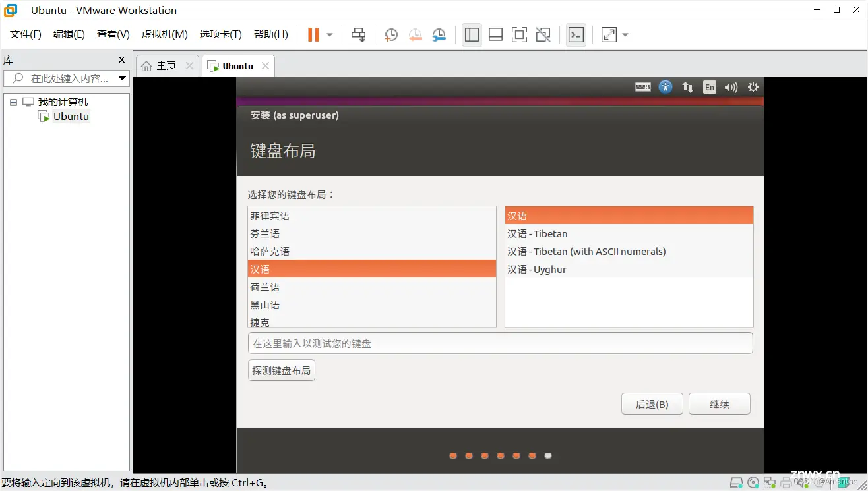The image size is (868, 491).
Task: Click the 继续 button
Action: coord(720,404)
